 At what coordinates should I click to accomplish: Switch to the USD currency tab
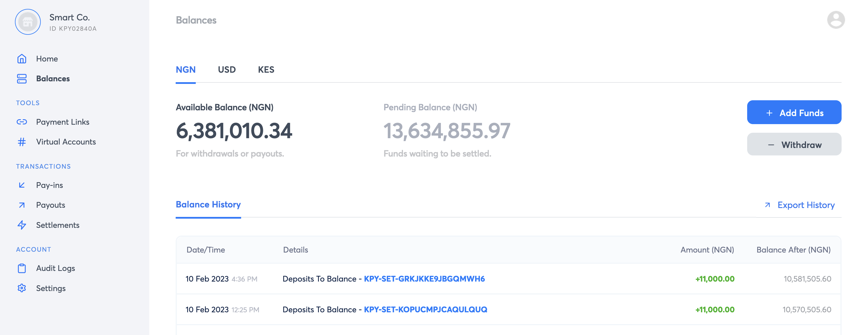227,70
